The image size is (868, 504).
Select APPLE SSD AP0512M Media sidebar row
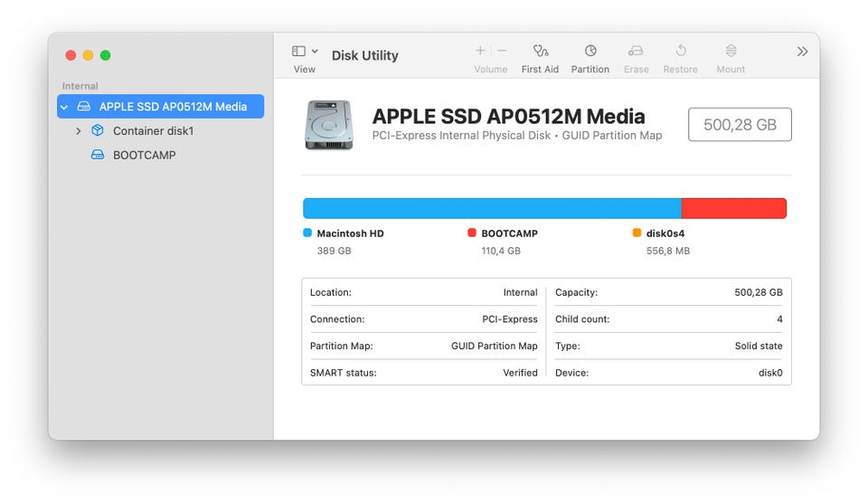coord(161,107)
